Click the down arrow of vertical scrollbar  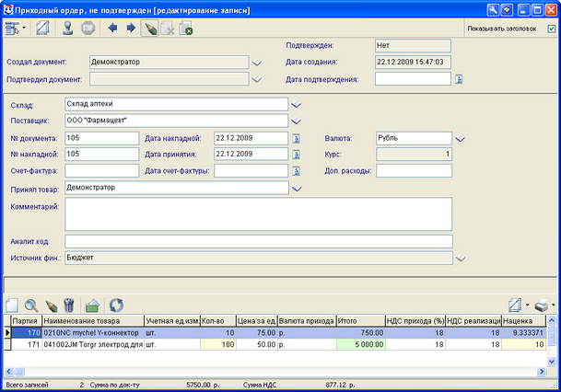tap(552, 362)
